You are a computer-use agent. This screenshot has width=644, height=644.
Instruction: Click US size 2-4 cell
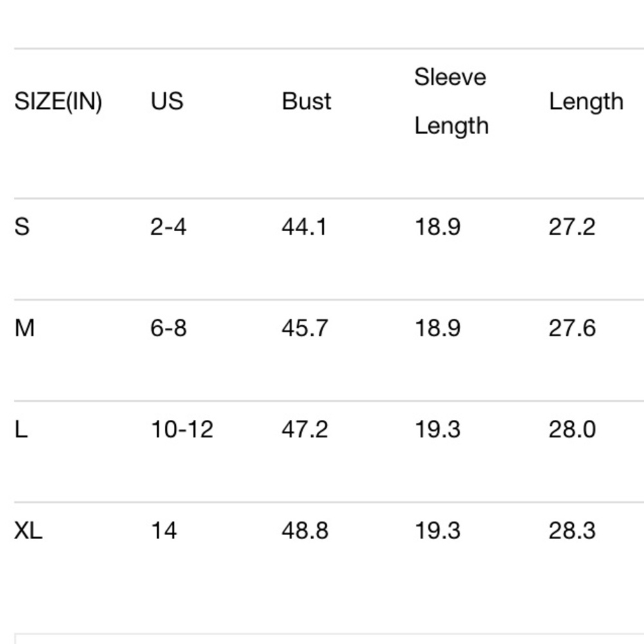tap(168, 227)
